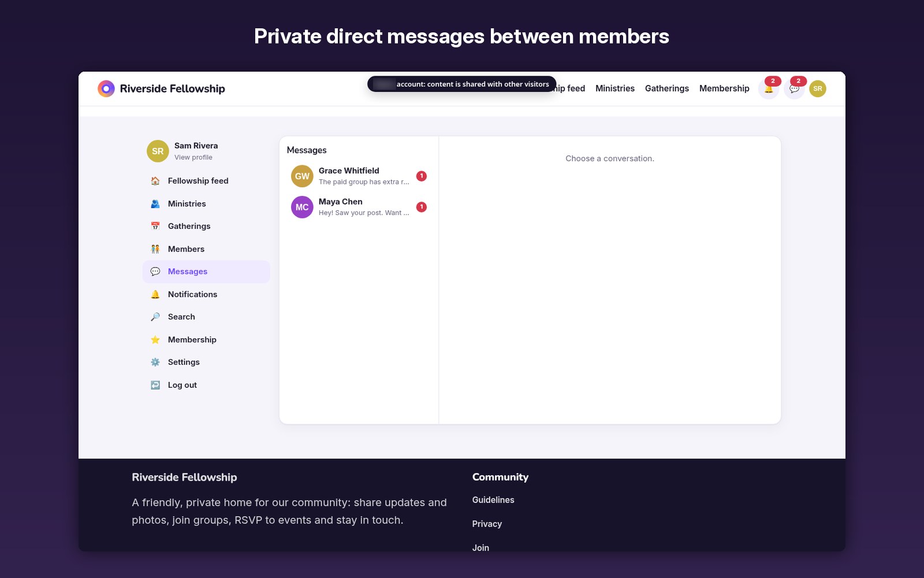Click the Community footer heading

[500, 477]
